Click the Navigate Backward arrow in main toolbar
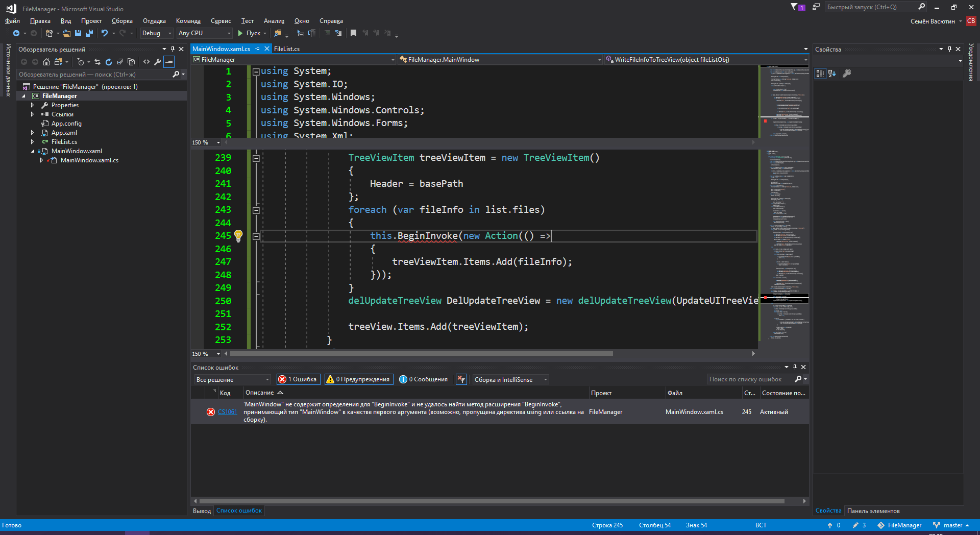The width and height of the screenshot is (980, 535). point(16,33)
